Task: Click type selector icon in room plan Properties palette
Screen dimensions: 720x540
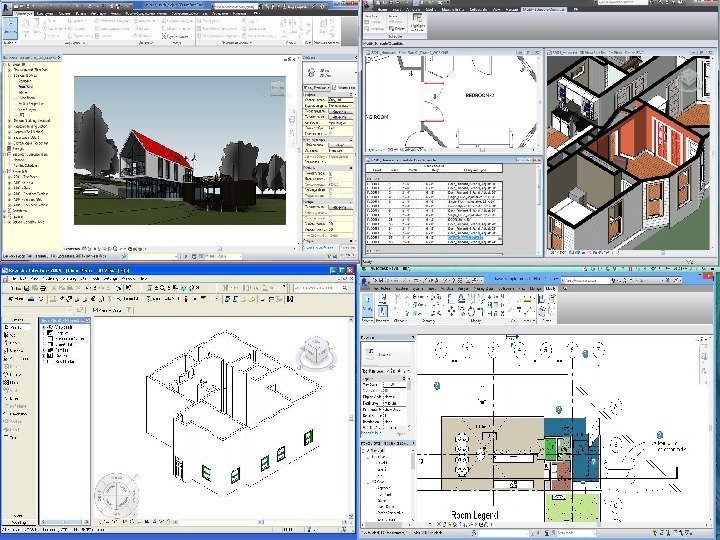Action: point(370,354)
